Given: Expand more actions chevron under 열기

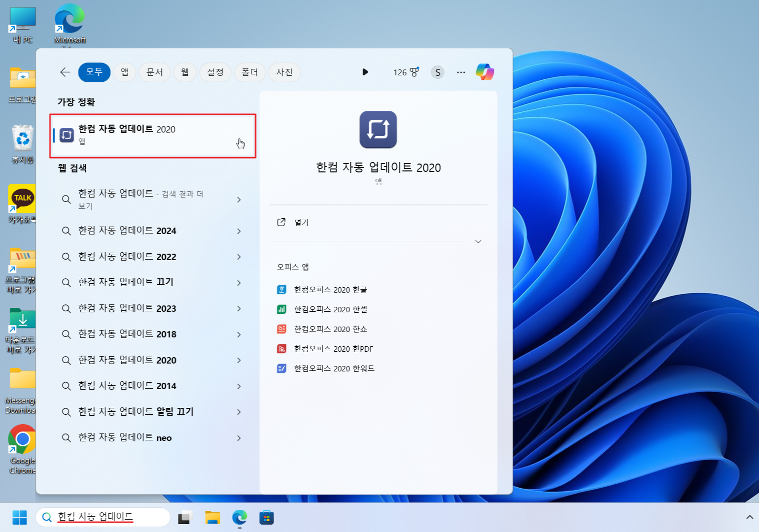Looking at the screenshot, I should click(x=478, y=241).
